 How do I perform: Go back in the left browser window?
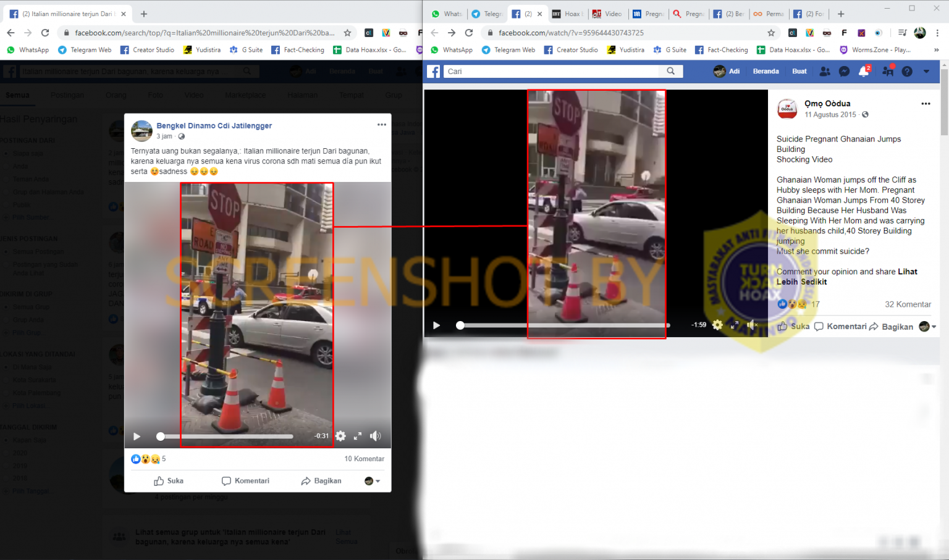tap(11, 33)
